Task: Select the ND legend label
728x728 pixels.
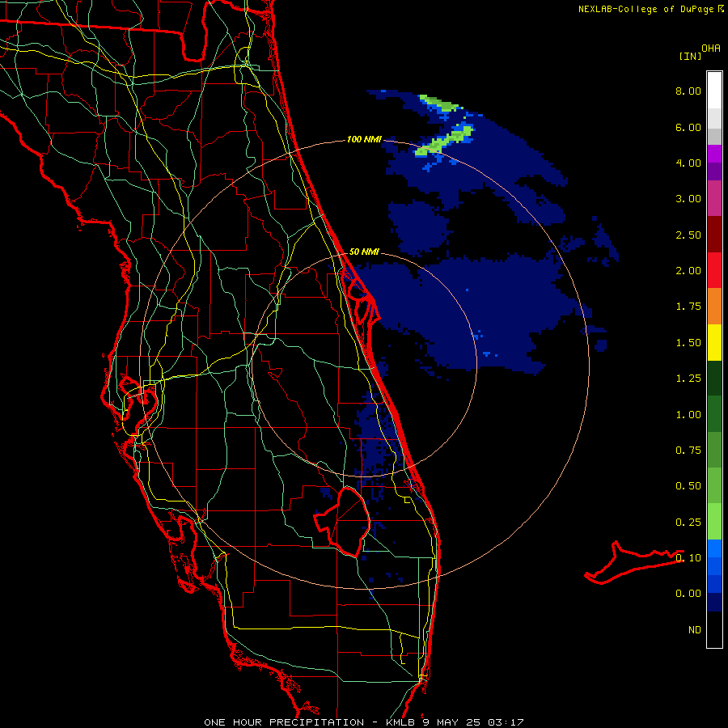Action: [x=695, y=630]
